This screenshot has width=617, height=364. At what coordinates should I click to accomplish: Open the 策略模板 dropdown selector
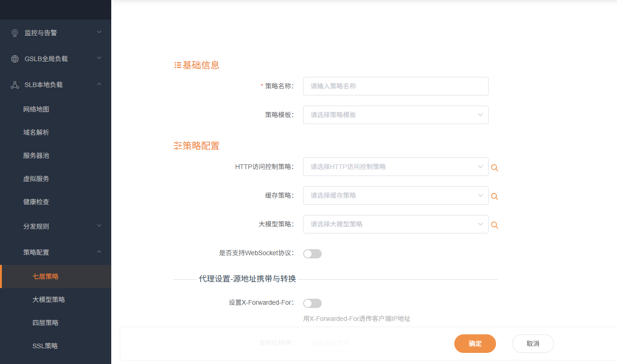[395, 115]
